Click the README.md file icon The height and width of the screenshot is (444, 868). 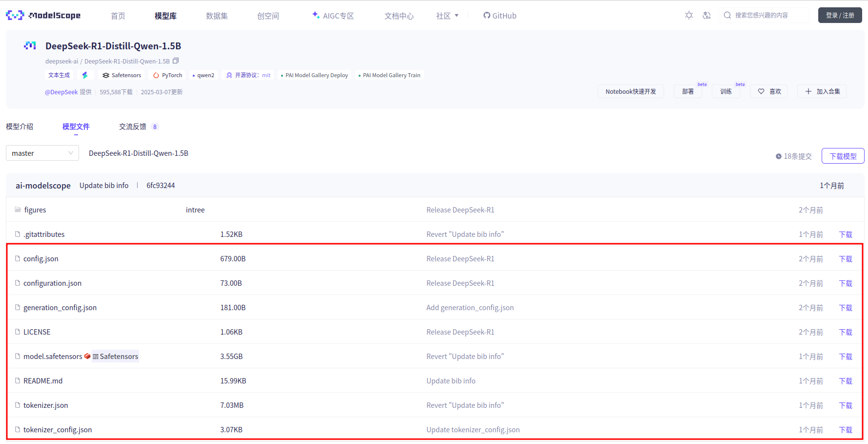pos(18,381)
